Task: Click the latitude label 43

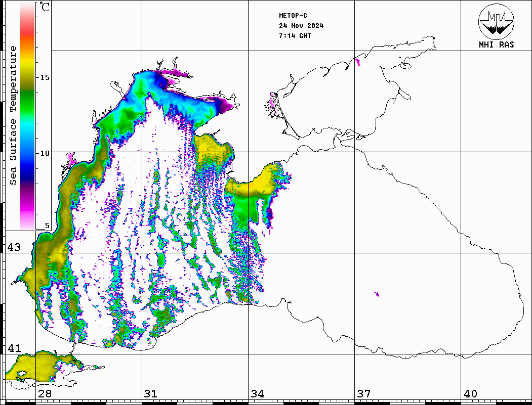Action: [14, 247]
